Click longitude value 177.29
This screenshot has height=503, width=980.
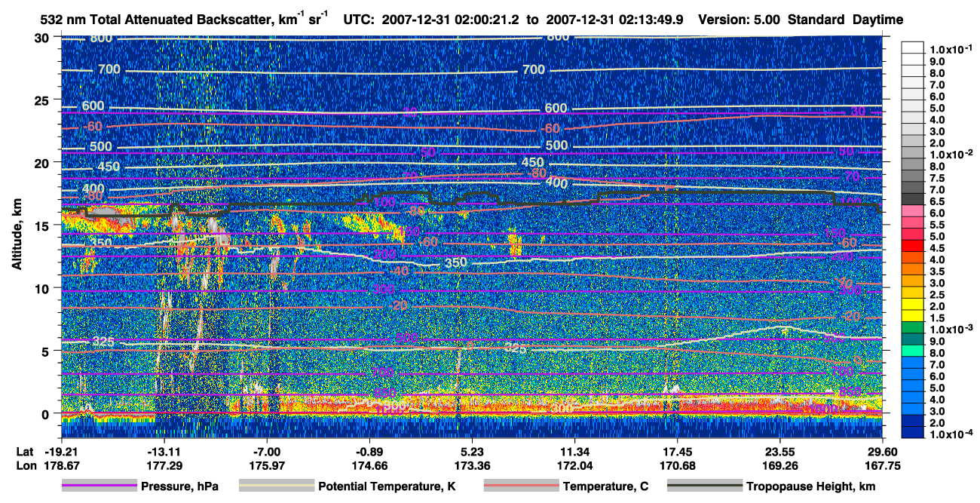[x=164, y=465]
